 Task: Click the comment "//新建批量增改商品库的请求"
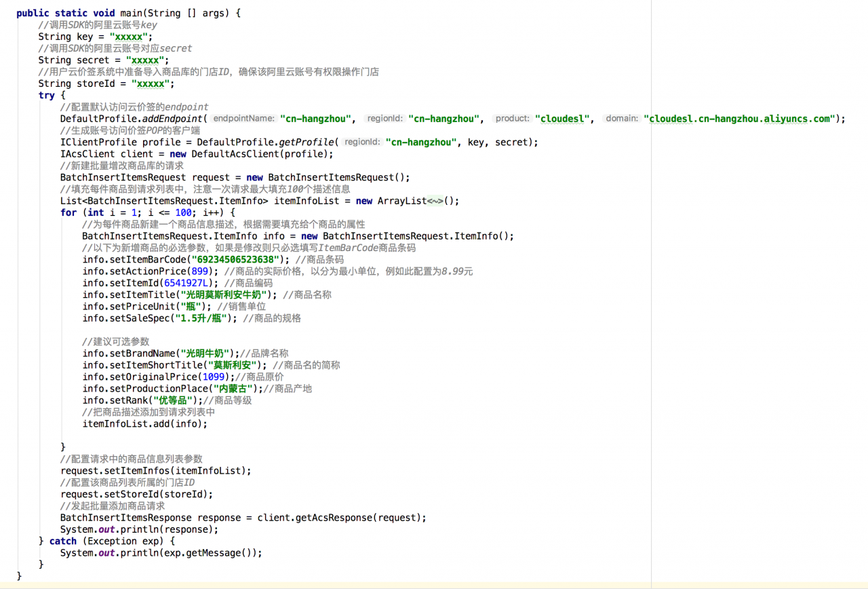coord(122,166)
